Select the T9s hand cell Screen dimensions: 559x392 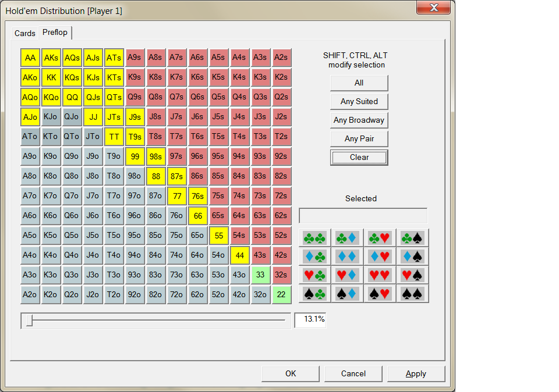click(x=135, y=137)
